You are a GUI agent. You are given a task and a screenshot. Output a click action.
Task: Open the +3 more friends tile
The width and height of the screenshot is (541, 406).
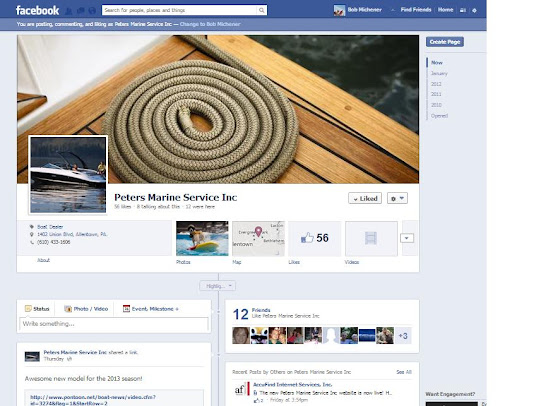click(403, 336)
